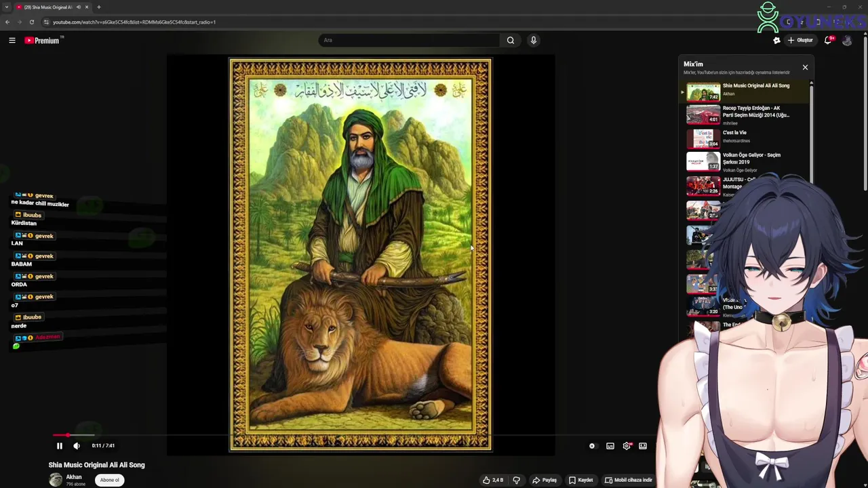Open player settings gear icon
868x488 pixels.
[627, 446]
